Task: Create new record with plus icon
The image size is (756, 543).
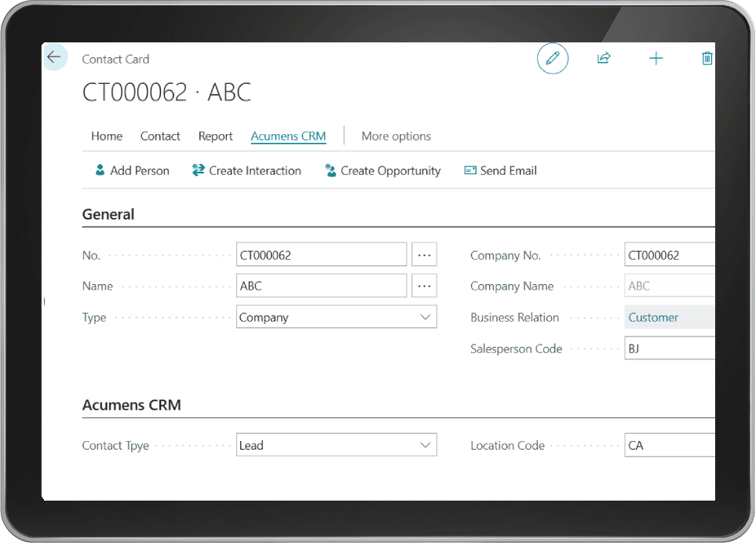Action: click(x=656, y=59)
